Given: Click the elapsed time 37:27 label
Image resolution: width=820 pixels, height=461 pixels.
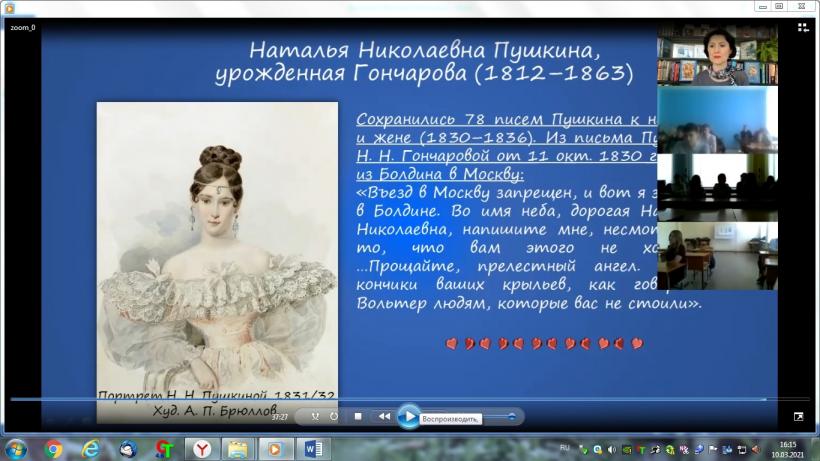Looking at the screenshot, I should coord(280,417).
